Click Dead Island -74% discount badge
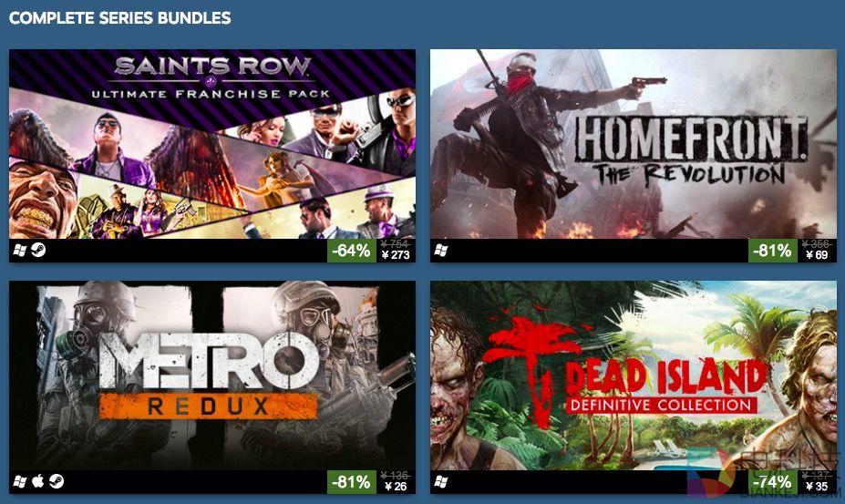The height and width of the screenshot is (504, 845). click(772, 481)
